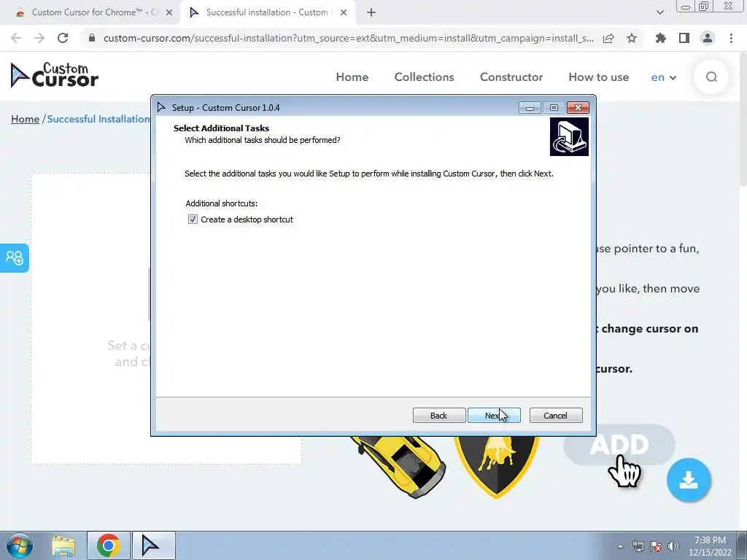This screenshot has width=747, height=560.
Task: Click the Lamborghini shield emblem image
Action: (x=496, y=467)
